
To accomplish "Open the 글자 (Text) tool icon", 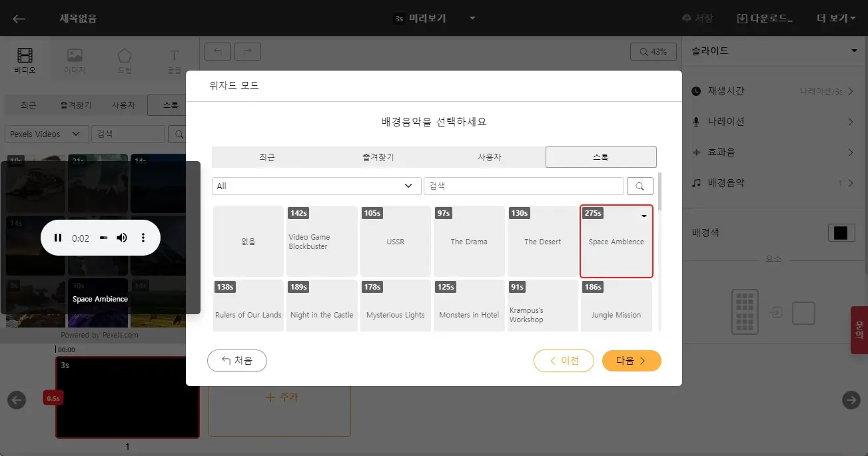I will (173, 60).
